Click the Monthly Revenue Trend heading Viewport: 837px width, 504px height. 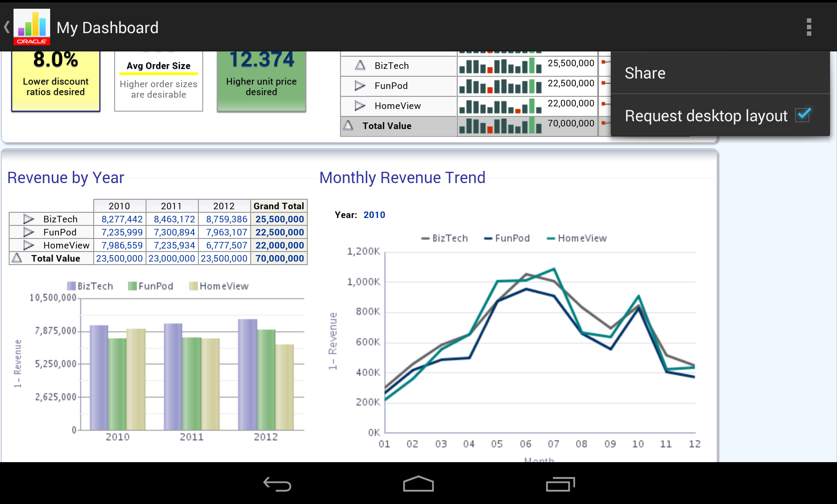(x=402, y=177)
